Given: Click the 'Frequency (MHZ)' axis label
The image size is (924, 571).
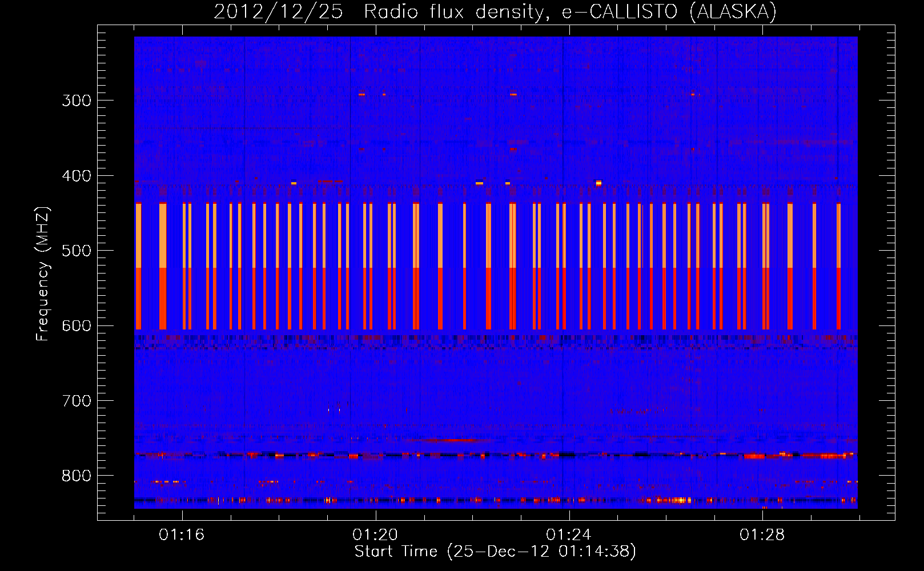Looking at the screenshot, I should 43,274.
